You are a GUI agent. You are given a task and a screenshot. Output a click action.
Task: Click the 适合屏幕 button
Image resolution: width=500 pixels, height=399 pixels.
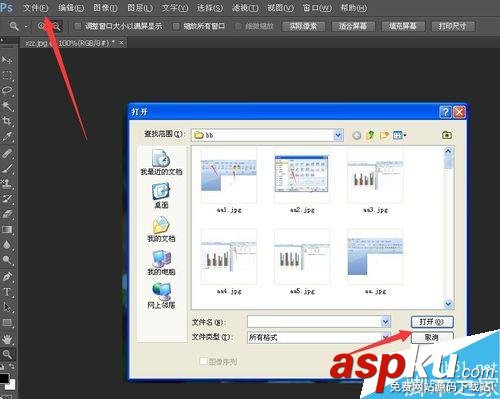(x=353, y=26)
